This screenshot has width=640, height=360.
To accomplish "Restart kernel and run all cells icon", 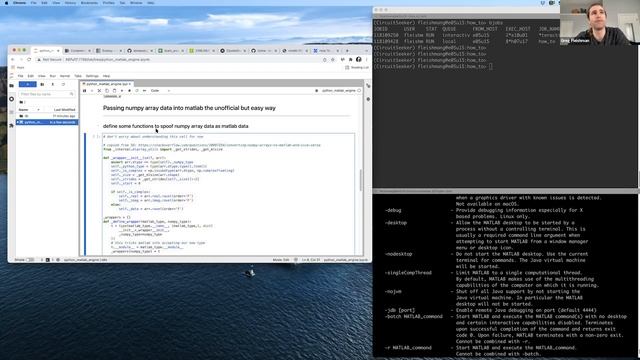I will pyautogui.click(x=144, y=91).
